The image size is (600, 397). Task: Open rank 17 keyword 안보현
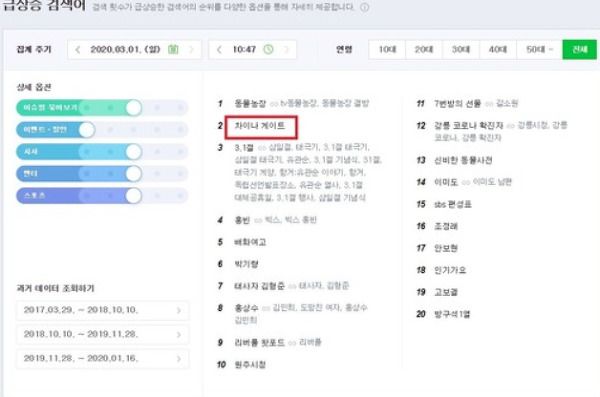[446, 248]
